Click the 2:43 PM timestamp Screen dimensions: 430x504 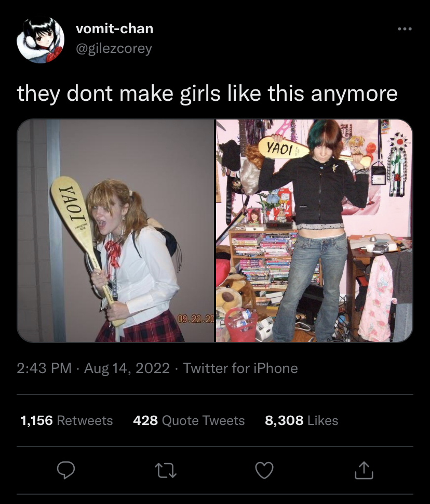pos(44,368)
